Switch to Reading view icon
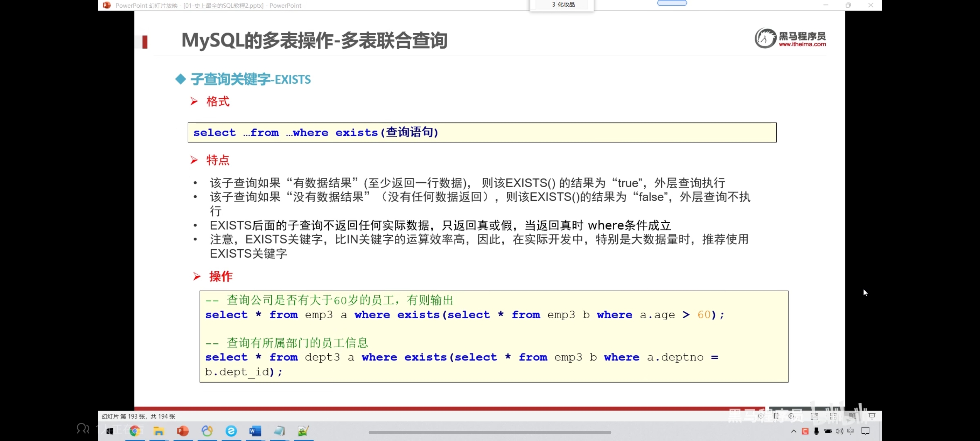980x441 pixels. tap(853, 416)
